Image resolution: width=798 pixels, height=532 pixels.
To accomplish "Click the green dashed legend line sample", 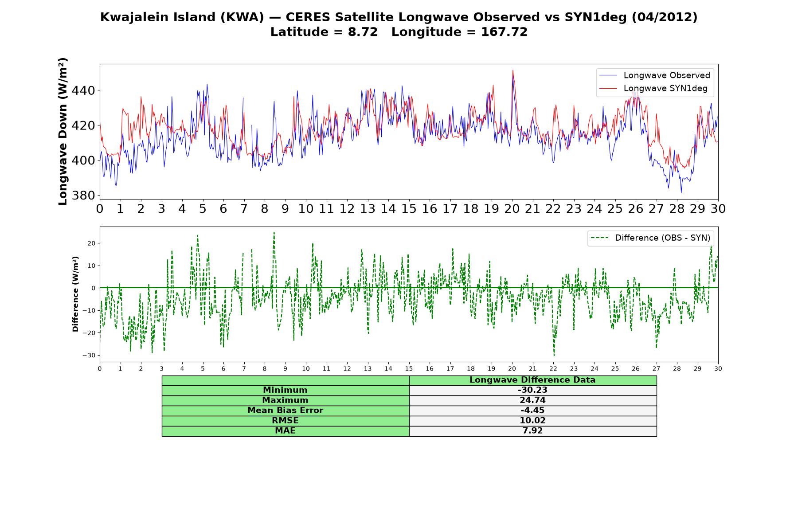I will pos(599,238).
